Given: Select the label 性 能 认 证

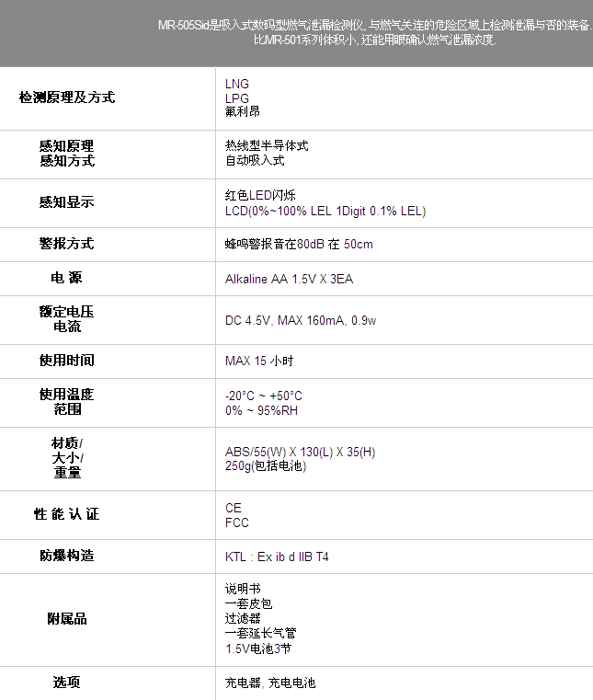Looking at the screenshot, I should point(67,514).
